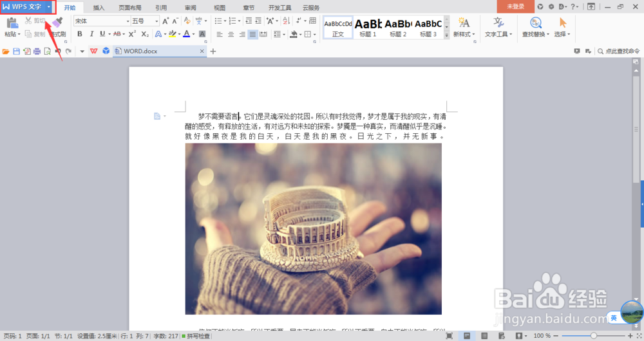
Task: Click the orange Select cursor icon
Action: [563, 23]
